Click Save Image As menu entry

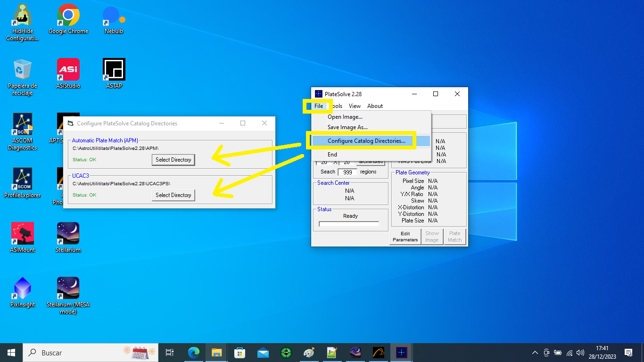347,127
